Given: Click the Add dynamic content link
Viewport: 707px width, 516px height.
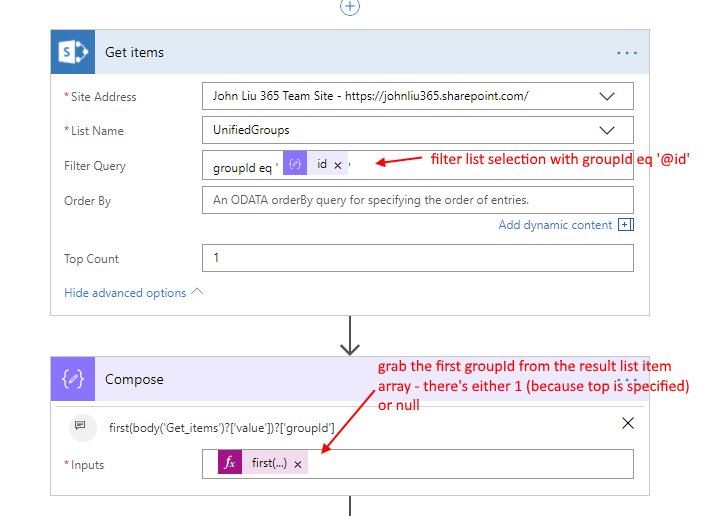Looking at the screenshot, I should point(555,225).
